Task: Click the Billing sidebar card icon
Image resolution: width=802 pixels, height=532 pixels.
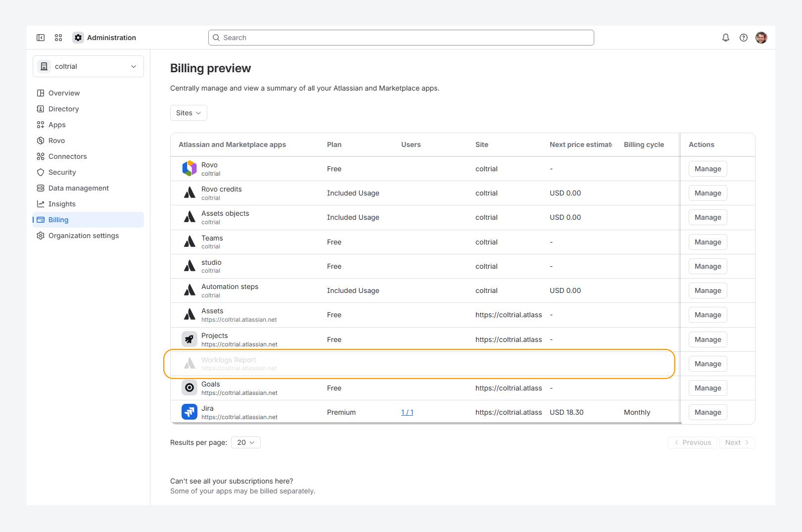Action: point(41,220)
